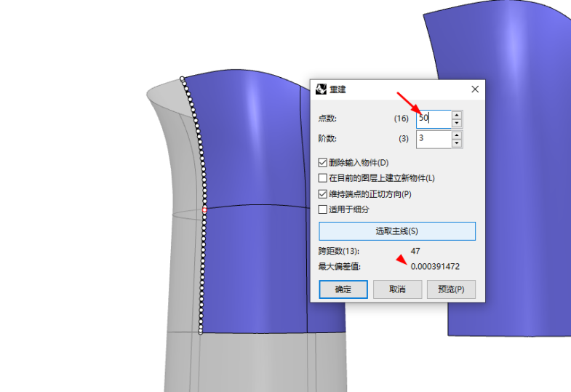
Task: Click the red control point on curve
Action: click(204, 209)
